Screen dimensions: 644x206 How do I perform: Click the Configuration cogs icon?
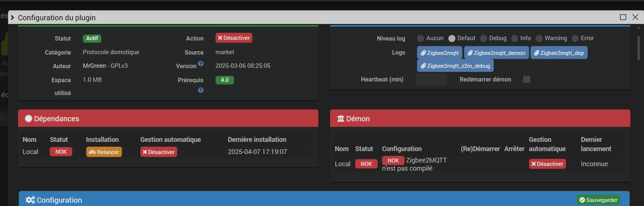click(x=30, y=200)
